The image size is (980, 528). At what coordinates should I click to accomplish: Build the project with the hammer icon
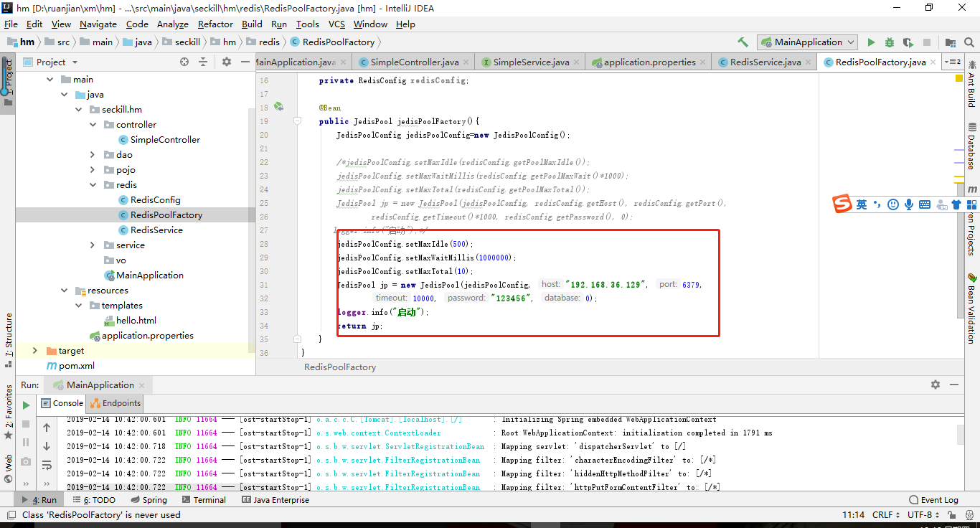point(743,42)
